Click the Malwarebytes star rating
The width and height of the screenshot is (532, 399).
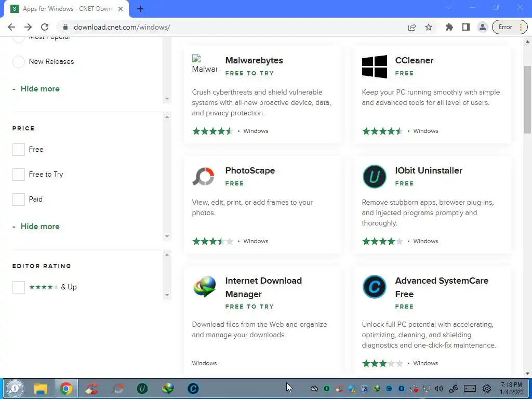tap(212, 131)
